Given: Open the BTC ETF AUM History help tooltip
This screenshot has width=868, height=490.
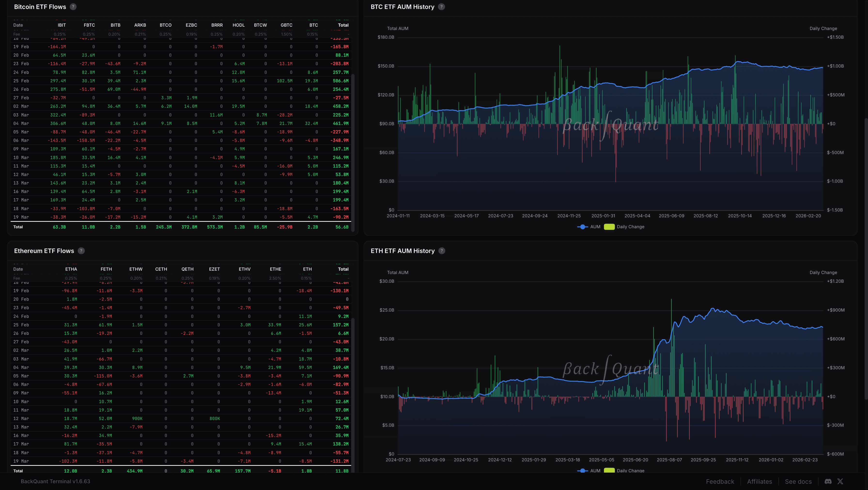Looking at the screenshot, I should (442, 7).
